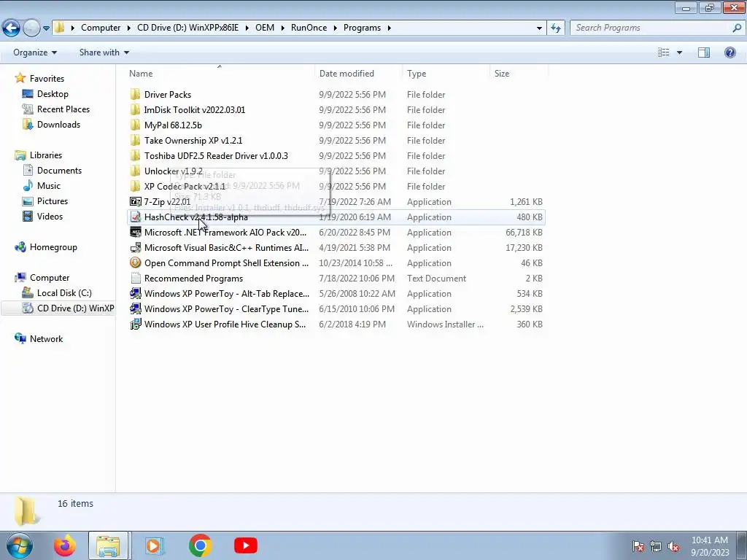Viewport: 747px width, 560px height.
Task: Open the Organize menu
Action: click(35, 52)
